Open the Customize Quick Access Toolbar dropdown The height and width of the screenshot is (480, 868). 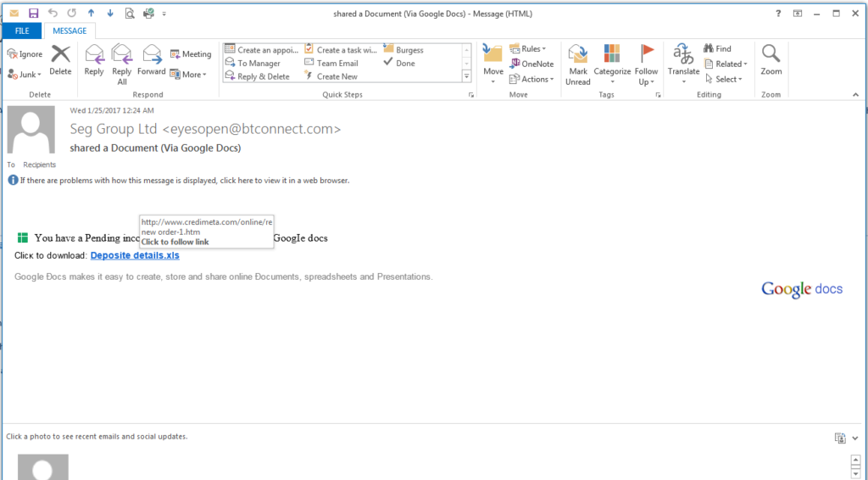[164, 14]
